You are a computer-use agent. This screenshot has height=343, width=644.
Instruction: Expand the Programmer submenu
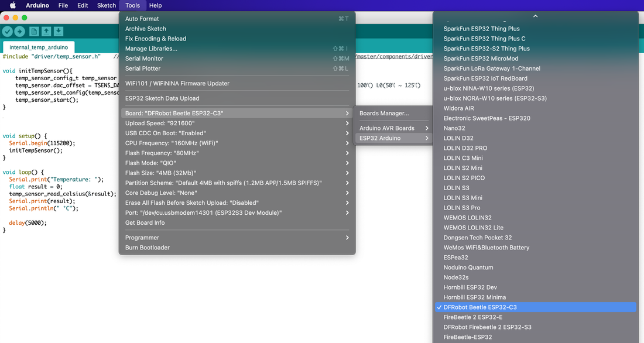click(x=237, y=238)
